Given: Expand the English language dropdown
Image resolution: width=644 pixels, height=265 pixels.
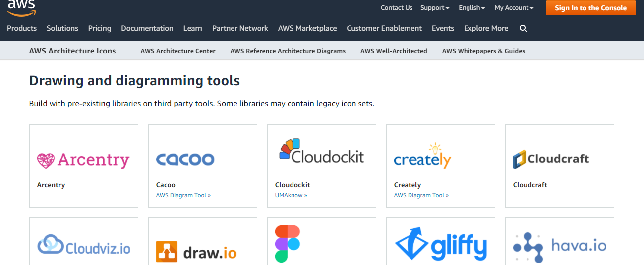Looking at the screenshot, I should click(x=471, y=8).
